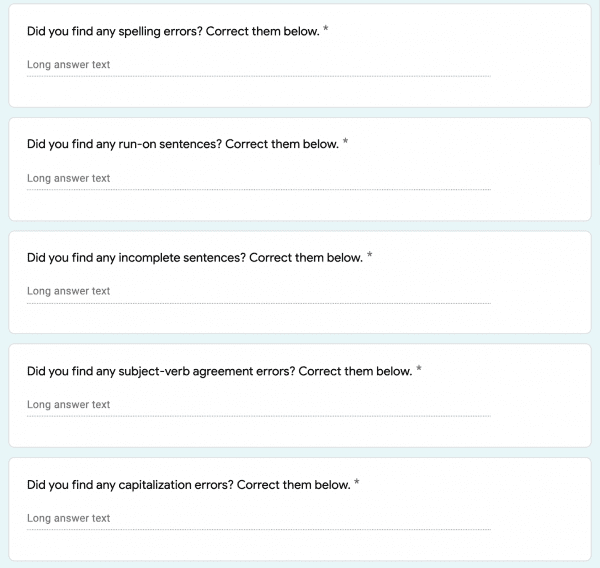Click the capitalization errors question text

pyautogui.click(x=189, y=485)
